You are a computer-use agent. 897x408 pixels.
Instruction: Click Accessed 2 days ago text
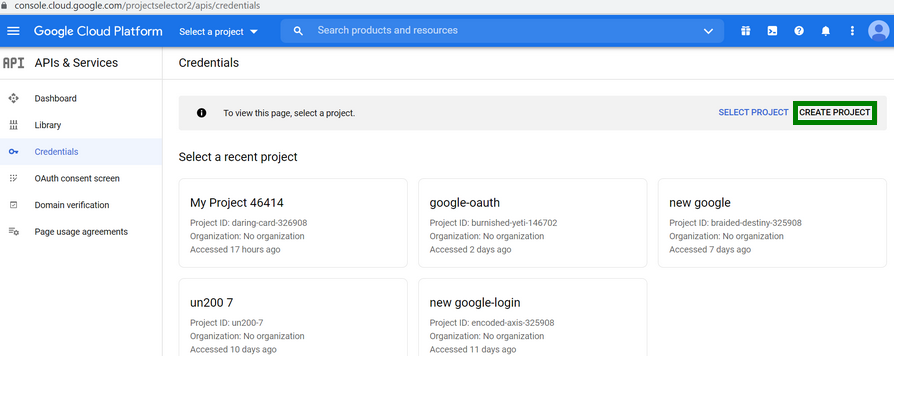[470, 249]
